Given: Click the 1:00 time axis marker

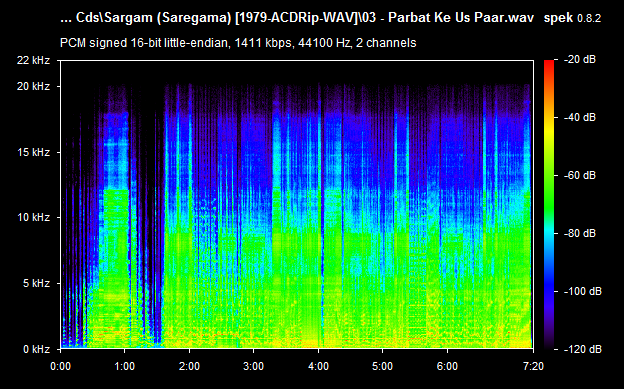Looking at the screenshot, I should click(125, 366).
